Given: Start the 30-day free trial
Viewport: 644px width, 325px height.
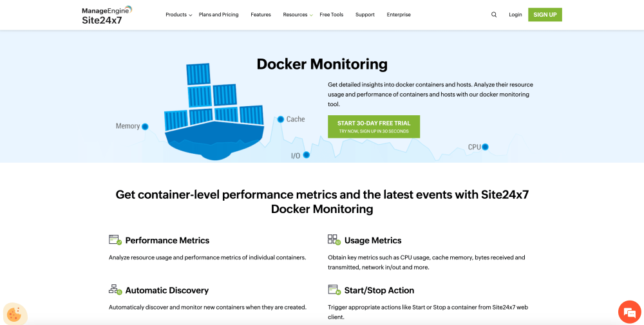Looking at the screenshot, I should click(374, 126).
